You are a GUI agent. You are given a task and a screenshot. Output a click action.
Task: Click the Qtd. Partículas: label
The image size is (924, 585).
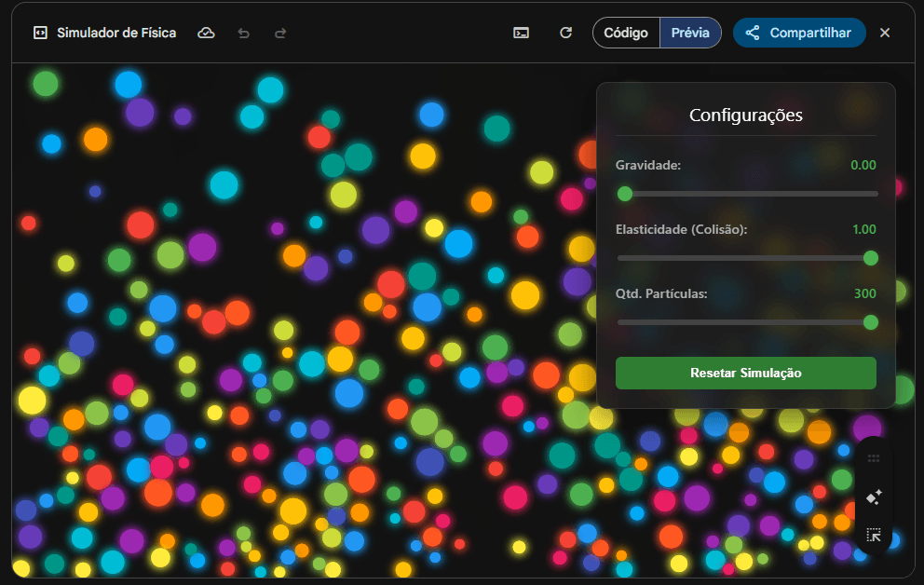[x=661, y=293]
